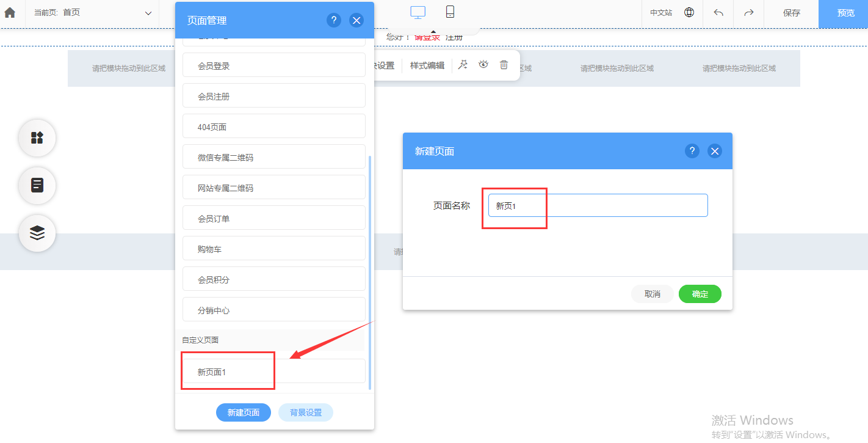Select 购物车 page in list
868x443 pixels.
[273, 249]
